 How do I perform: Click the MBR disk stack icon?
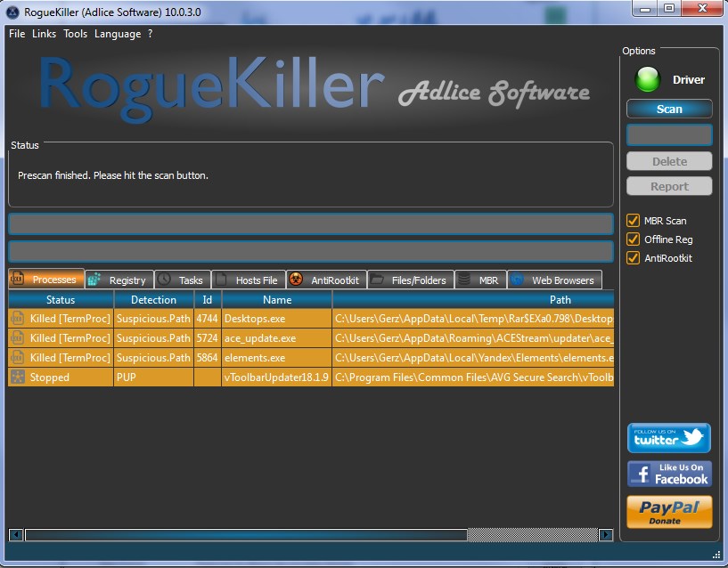click(x=464, y=280)
